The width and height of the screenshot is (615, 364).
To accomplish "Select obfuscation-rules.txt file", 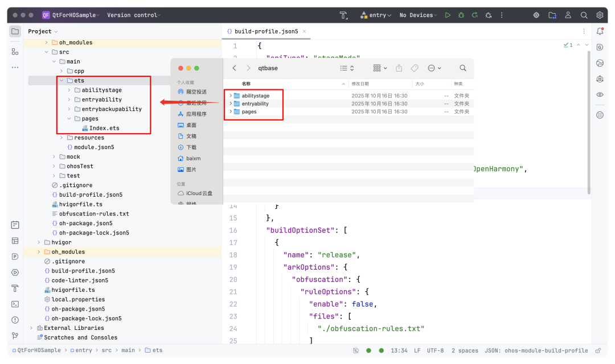I will [91, 214].
